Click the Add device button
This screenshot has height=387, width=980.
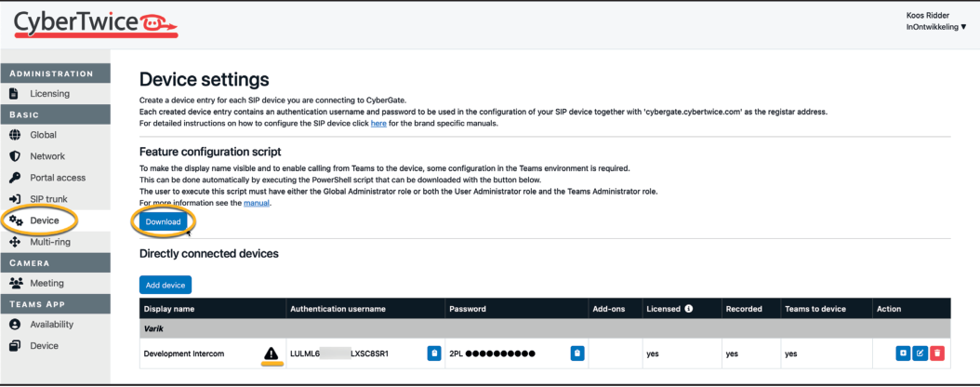[165, 285]
